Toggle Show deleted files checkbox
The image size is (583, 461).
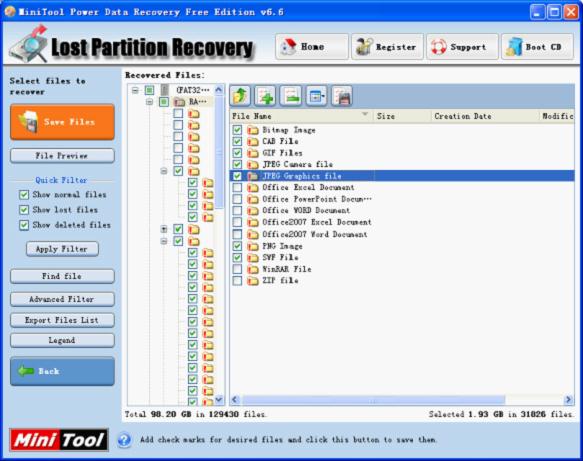coord(24,225)
